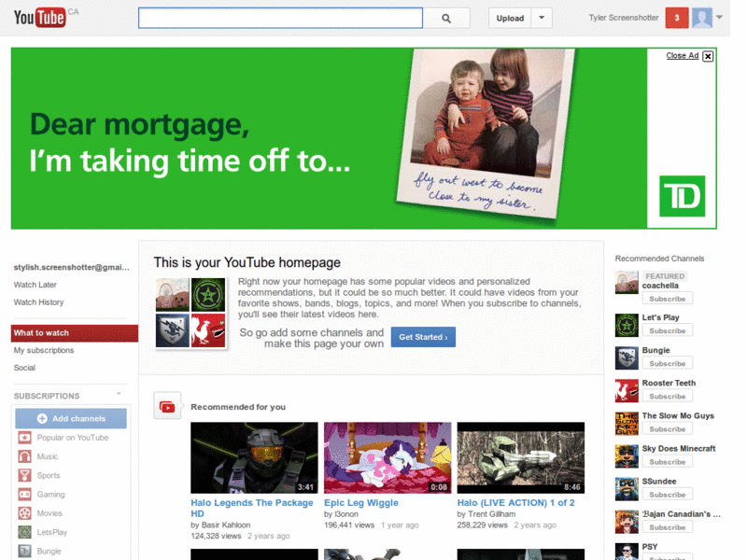Open the Upload dropdown arrow
This screenshot has width=747, height=560.
542,18
